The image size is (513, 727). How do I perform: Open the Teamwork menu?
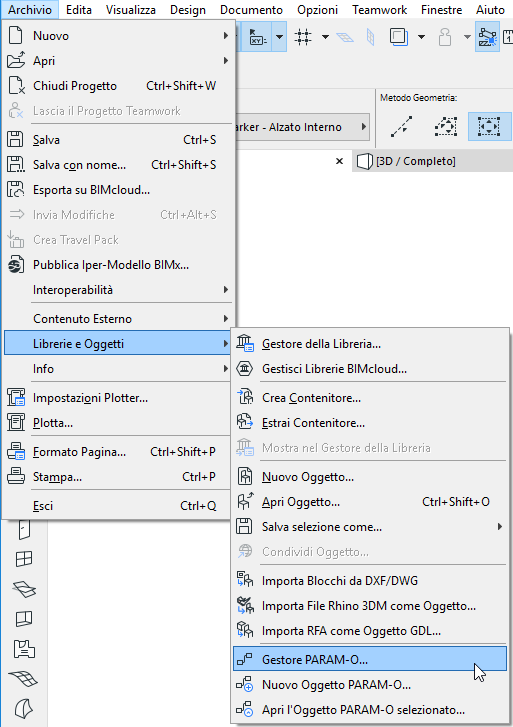(x=379, y=10)
